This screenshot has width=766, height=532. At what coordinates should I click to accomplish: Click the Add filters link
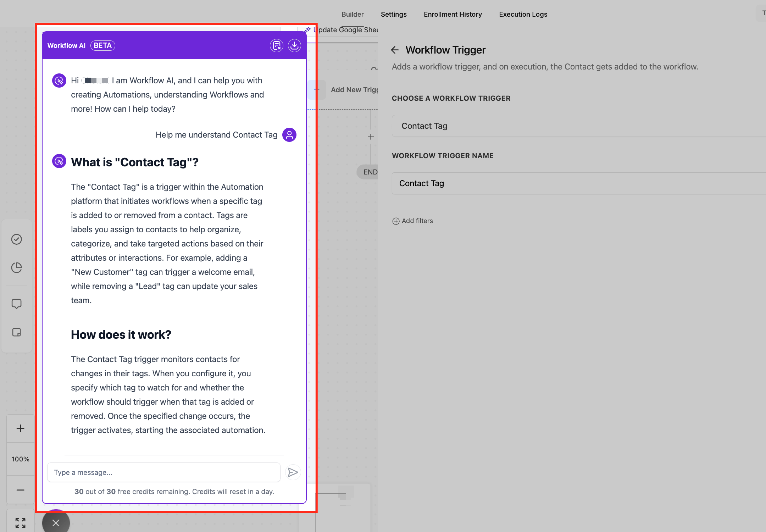click(x=413, y=221)
